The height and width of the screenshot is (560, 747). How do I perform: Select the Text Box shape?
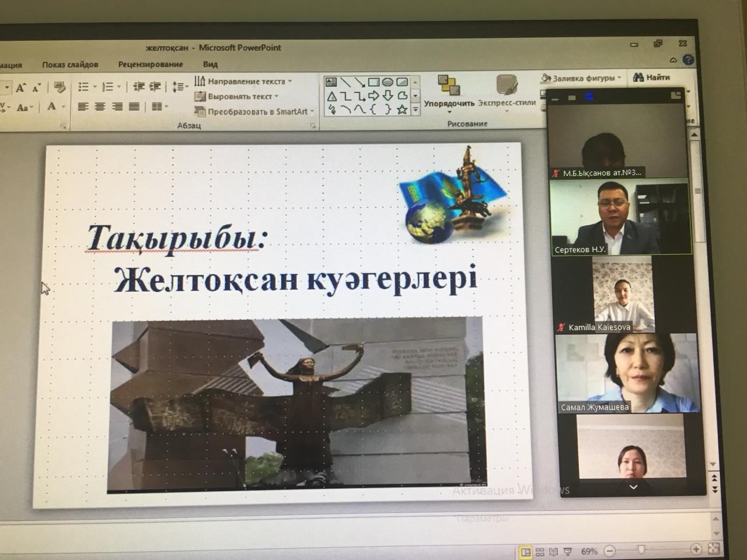tap(331, 82)
